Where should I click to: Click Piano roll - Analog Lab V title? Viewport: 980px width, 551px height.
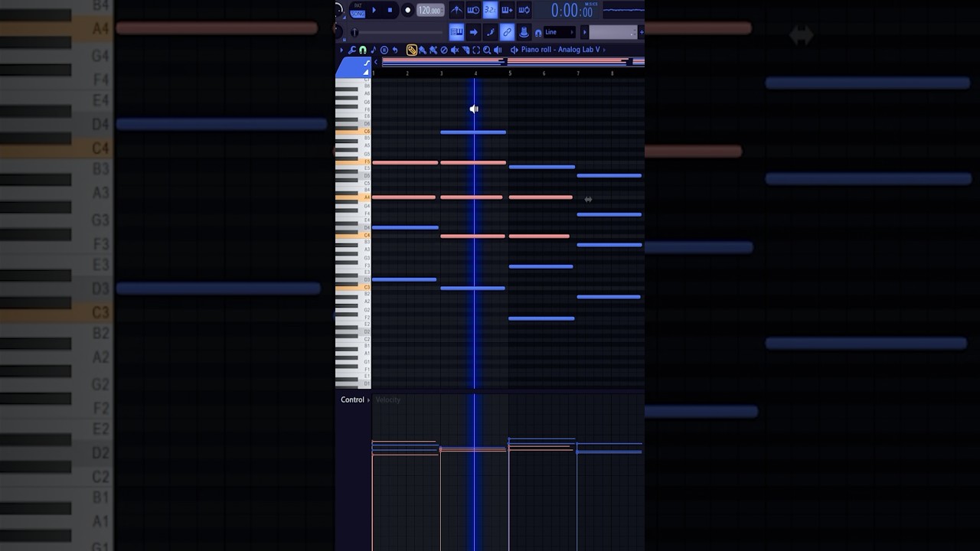point(560,50)
